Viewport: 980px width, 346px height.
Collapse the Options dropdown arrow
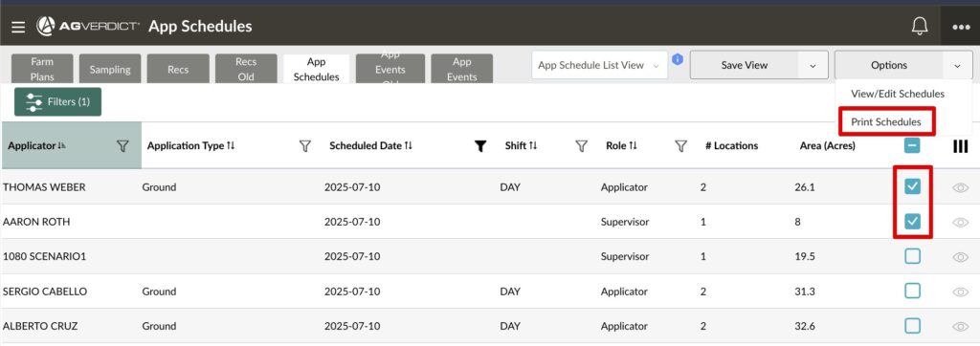[x=957, y=65]
